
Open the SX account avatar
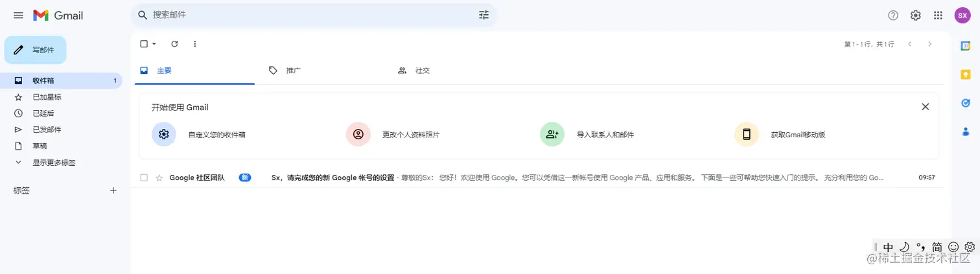(962, 16)
